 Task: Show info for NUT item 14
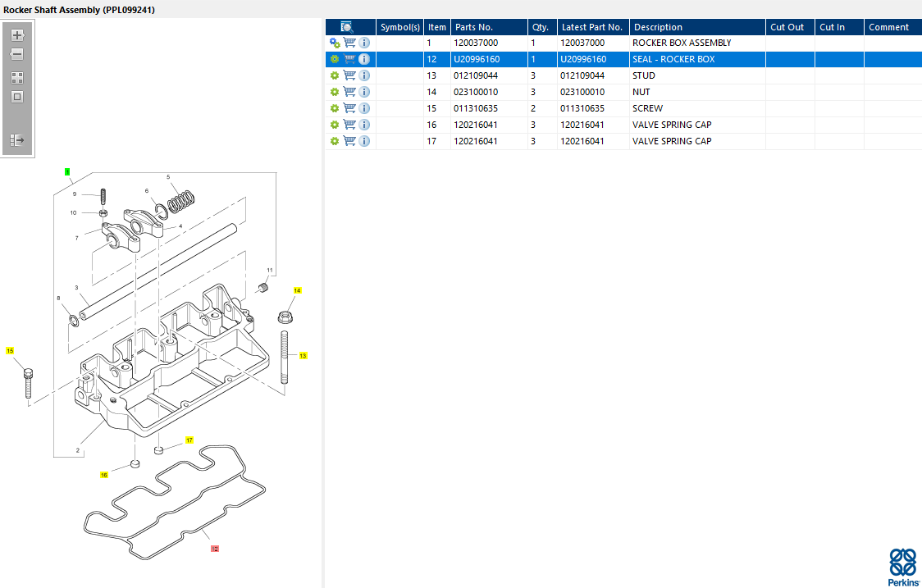364,92
